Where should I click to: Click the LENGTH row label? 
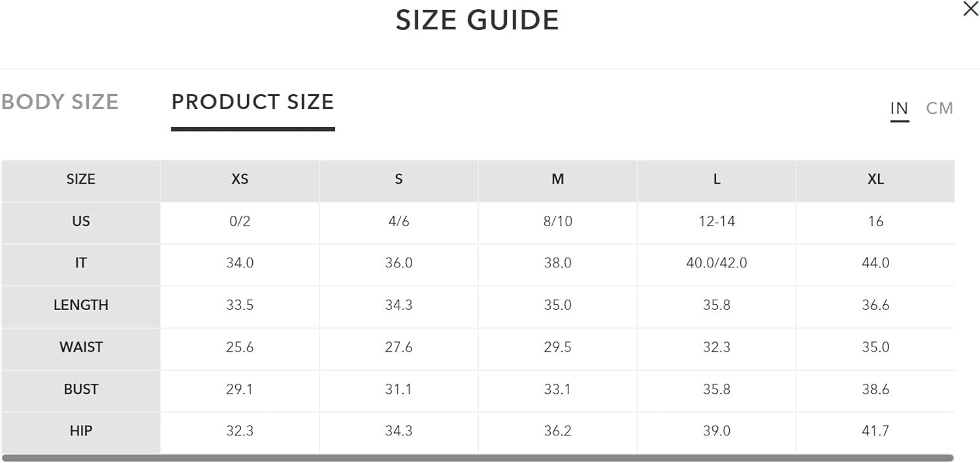tap(81, 305)
